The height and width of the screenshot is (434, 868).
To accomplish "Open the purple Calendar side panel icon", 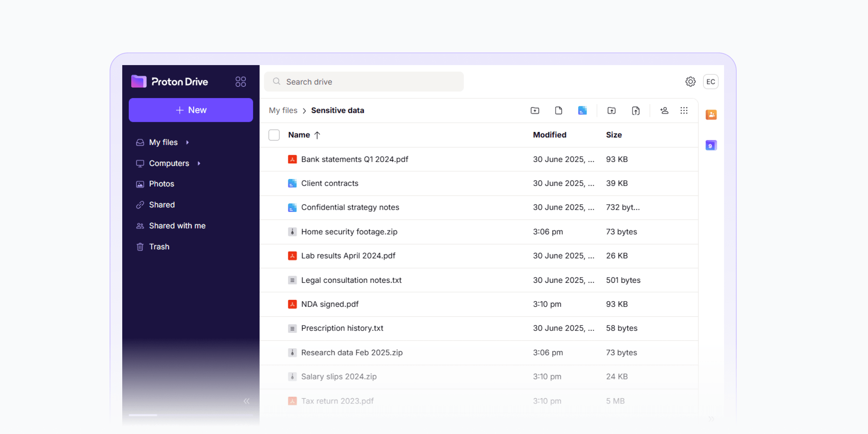I will pos(711,145).
